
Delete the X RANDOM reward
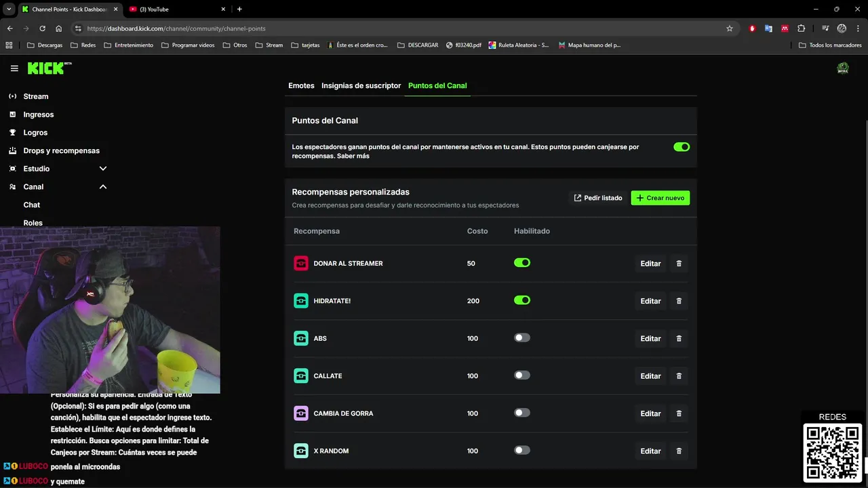679,451
